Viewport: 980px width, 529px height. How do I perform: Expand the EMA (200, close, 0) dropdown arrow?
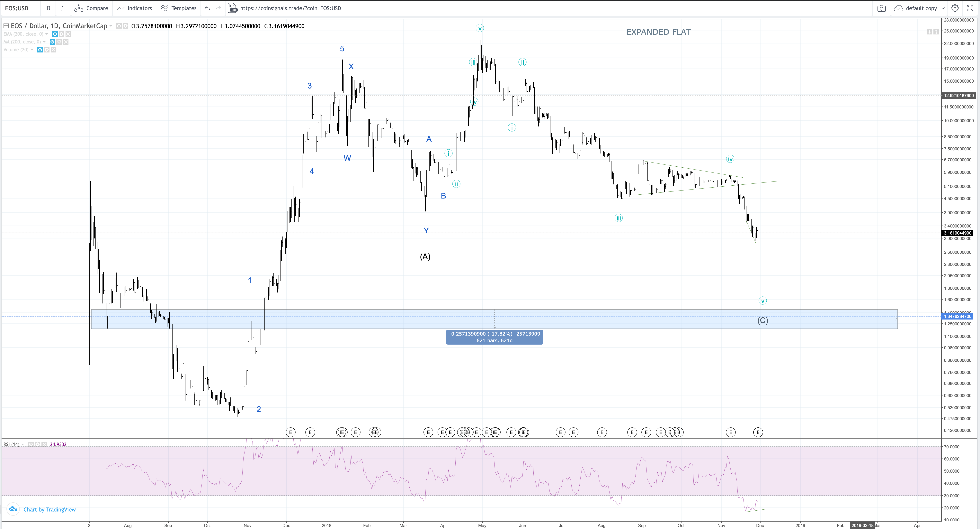[x=47, y=34]
